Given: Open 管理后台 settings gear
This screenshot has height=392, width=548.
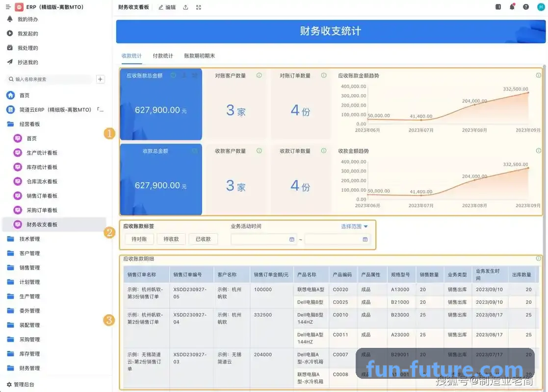Looking at the screenshot, I should pyautogui.click(x=21, y=384).
